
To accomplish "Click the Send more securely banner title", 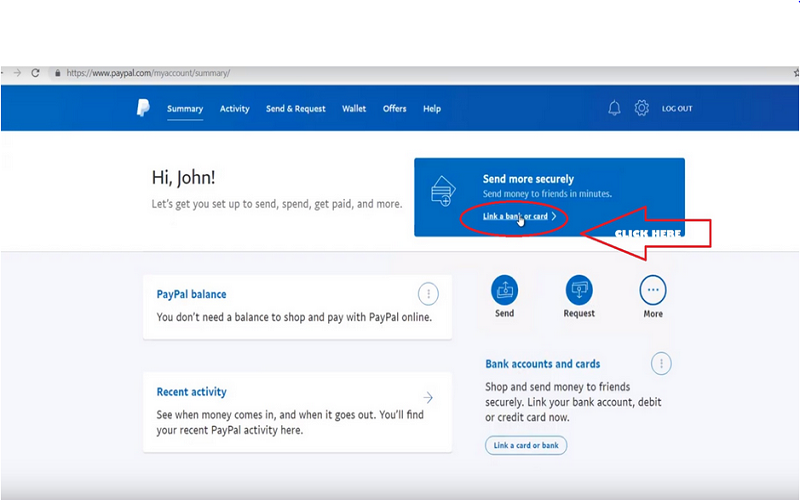I will click(x=529, y=179).
